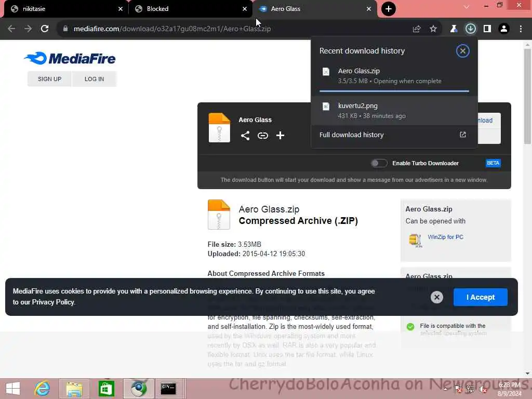Open the Chrome labs flask icon

point(454,29)
